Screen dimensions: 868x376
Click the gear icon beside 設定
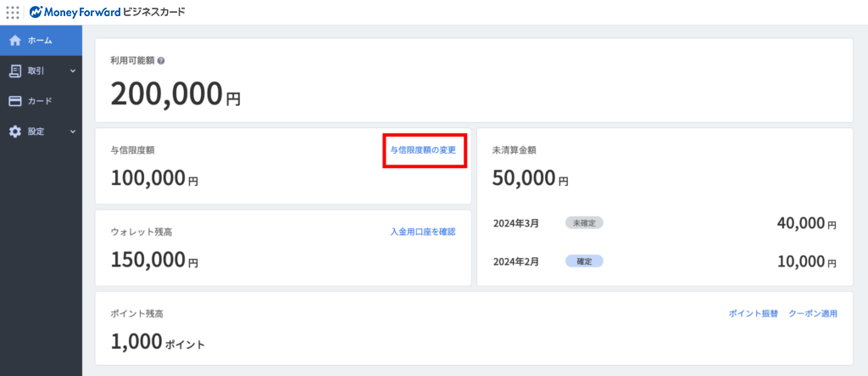tap(14, 132)
